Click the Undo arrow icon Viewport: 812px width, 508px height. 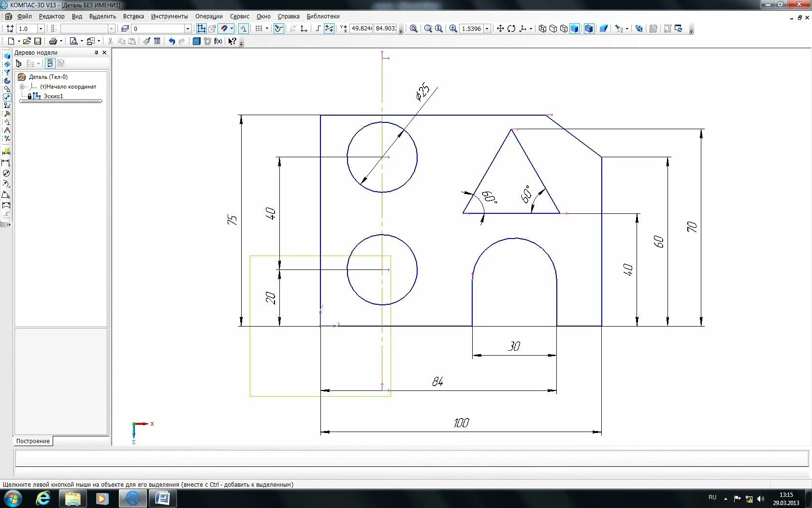point(172,41)
